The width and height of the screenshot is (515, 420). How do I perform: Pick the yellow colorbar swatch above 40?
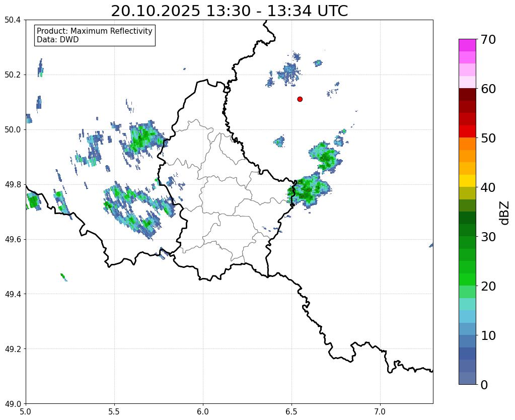click(467, 181)
